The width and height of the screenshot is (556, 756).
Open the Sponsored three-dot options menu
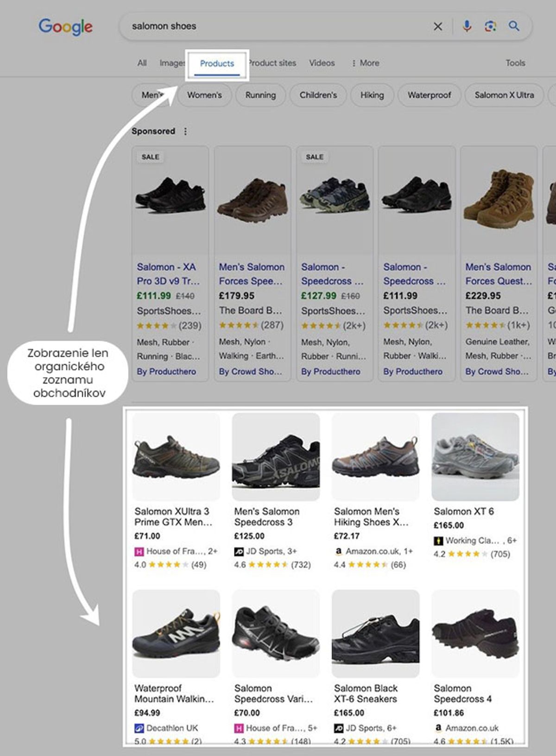click(185, 132)
